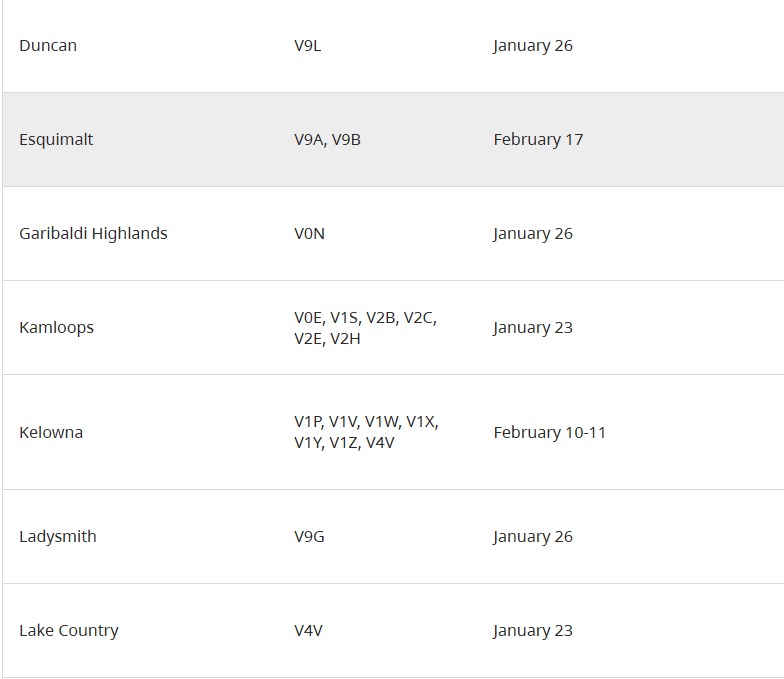Select the Lake Country city name
Viewport: 784px width, 679px height.
click(69, 631)
